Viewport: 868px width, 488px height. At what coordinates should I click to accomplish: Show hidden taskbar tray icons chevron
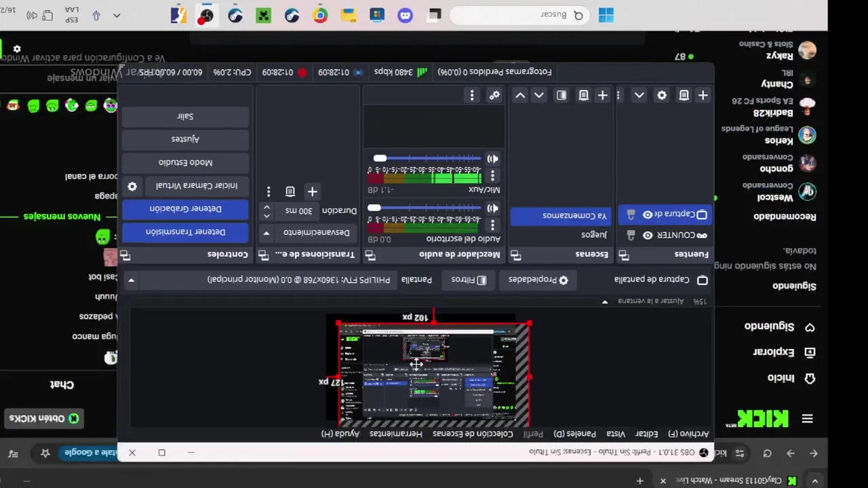(117, 15)
